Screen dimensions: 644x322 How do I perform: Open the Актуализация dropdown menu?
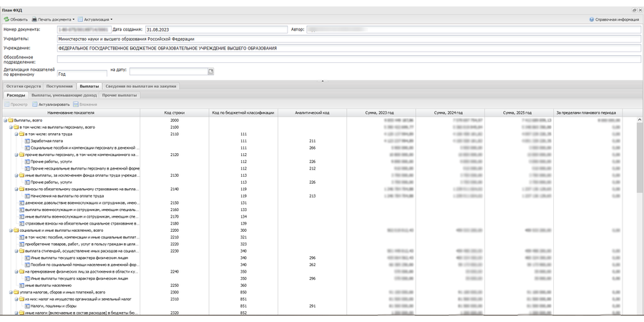pyautogui.click(x=95, y=19)
